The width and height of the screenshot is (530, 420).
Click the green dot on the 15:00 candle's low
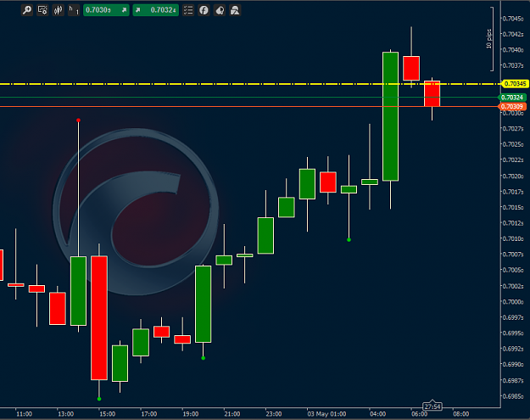(99, 399)
